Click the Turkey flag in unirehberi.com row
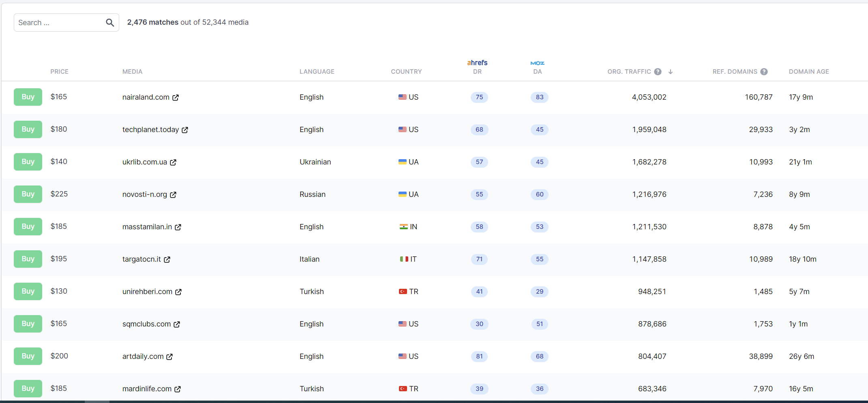Screen dimensions: 868x403 (403, 292)
